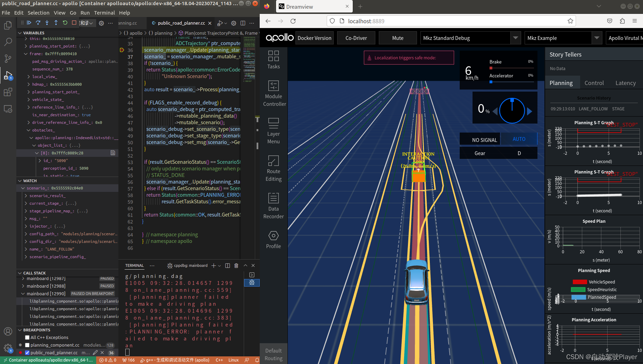Select the Route Editing tool
643x364 pixels.
(274, 169)
